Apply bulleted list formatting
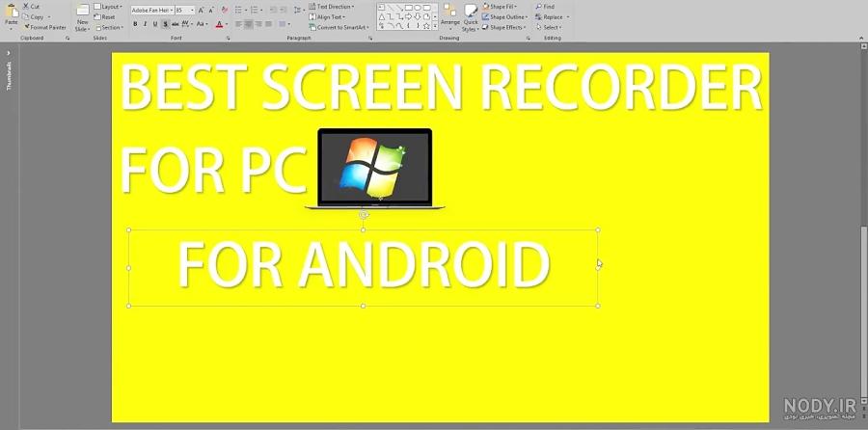Image resolution: width=868 pixels, height=430 pixels. [x=240, y=10]
